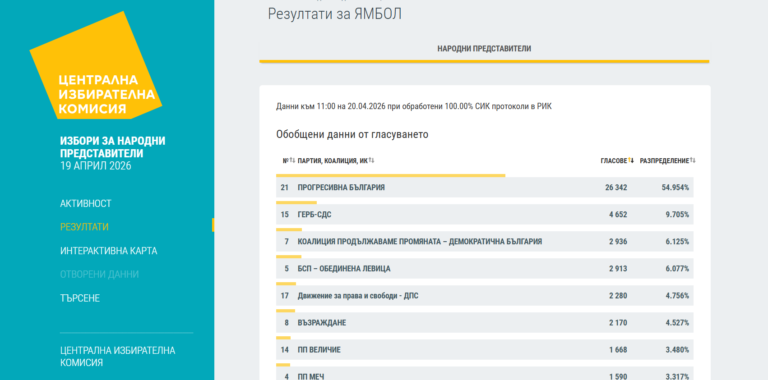Select the ПРОГРЕСИВНА БЪЛГАРИЯ party name

(x=341, y=188)
